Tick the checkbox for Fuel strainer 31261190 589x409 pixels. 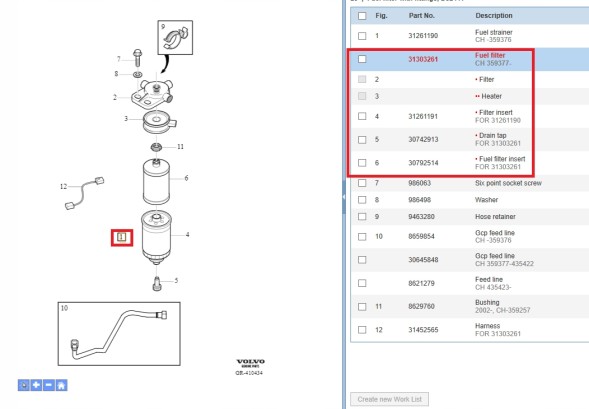click(x=362, y=36)
